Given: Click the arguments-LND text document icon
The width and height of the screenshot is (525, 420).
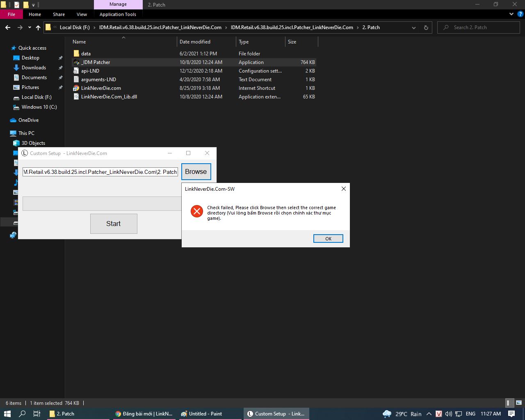Looking at the screenshot, I should (x=76, y=80).
